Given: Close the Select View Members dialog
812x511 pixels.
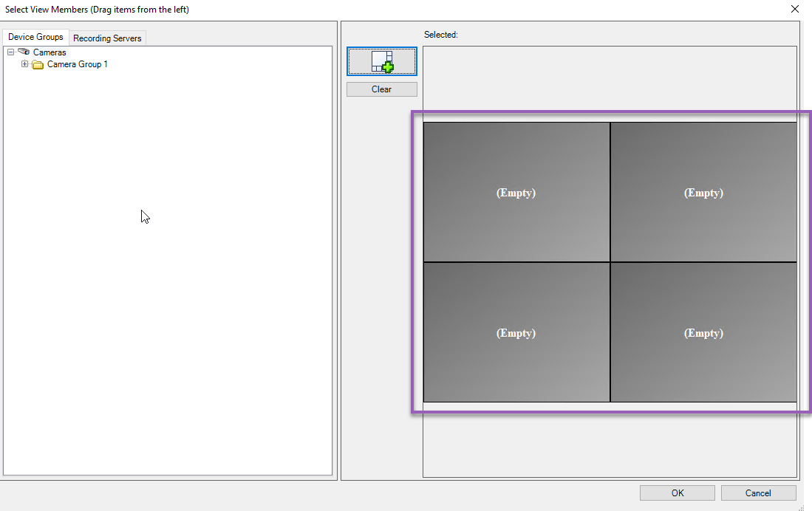Looking at the screenshot, I should [x=794, y=9].
